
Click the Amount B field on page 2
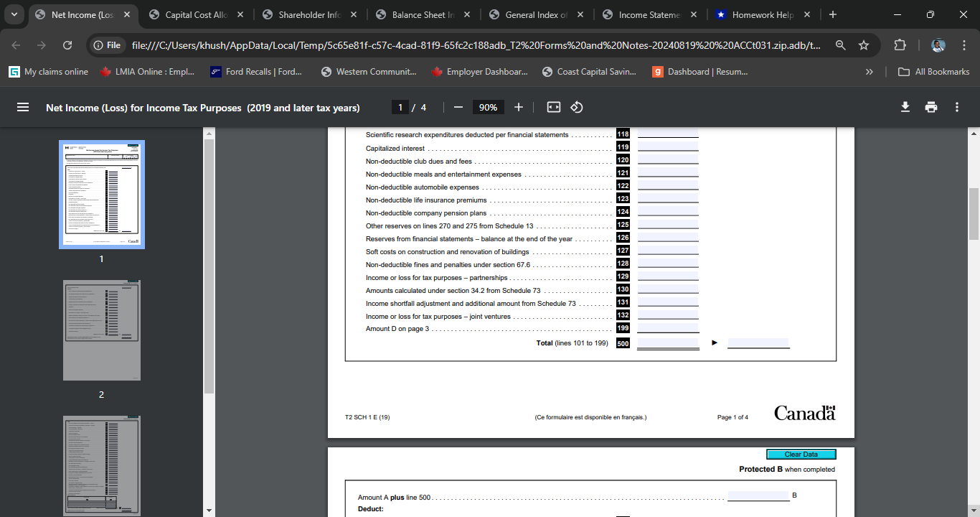tap(758, 496)
